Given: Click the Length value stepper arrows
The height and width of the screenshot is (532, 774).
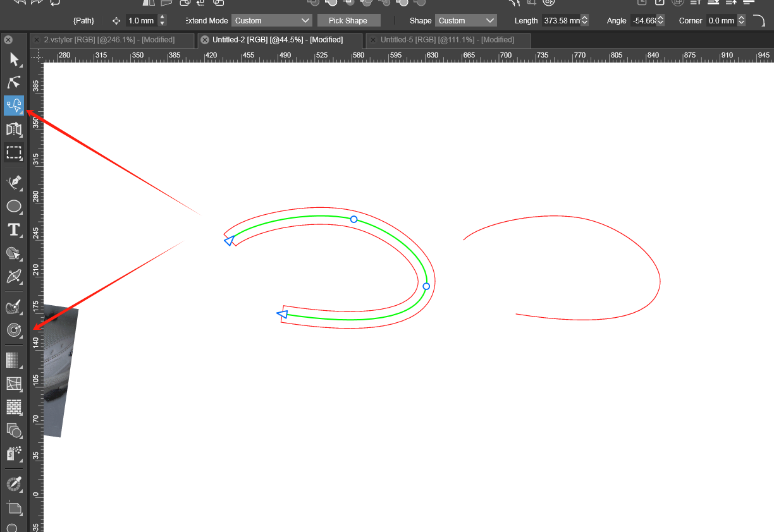Looking at the screenshot, I should tap(584, 21).
